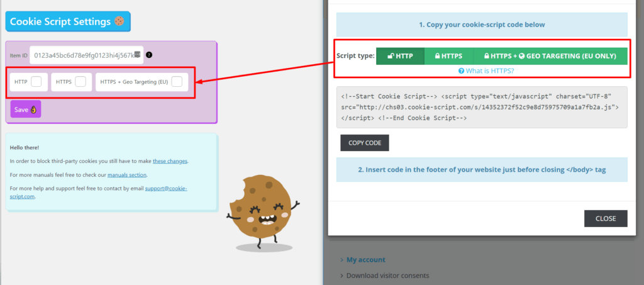Click the COPY CODE button
The height and width of the screenshot is (285, 644).
[365, 143]
